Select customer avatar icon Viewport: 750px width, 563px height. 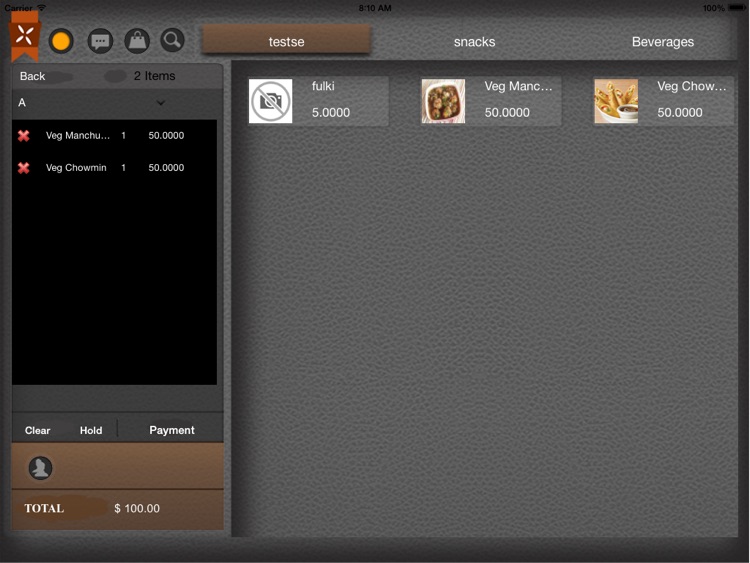(40, 468)
